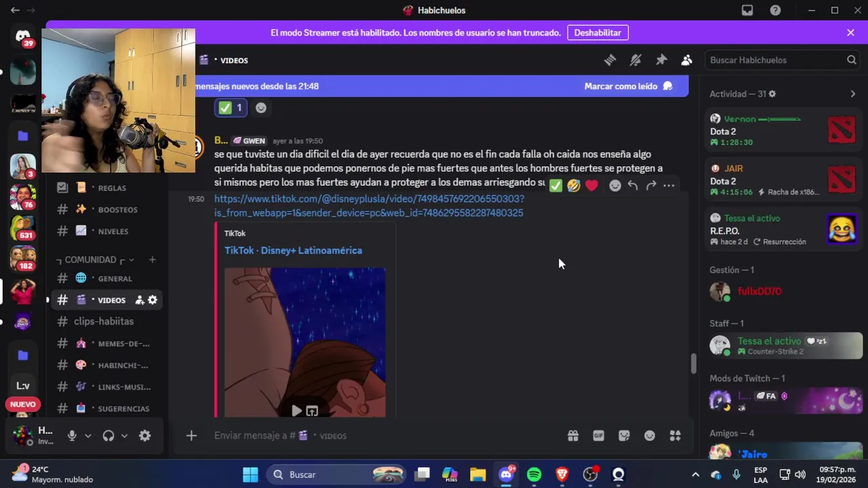Open the sticker picker
This screenshot has height=488, width=868.
pyautogui.click(x=624, y=436)
